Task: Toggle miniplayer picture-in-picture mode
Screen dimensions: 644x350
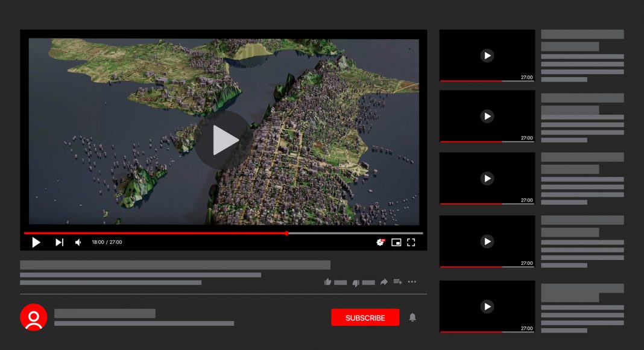Action: coord(396,243)
